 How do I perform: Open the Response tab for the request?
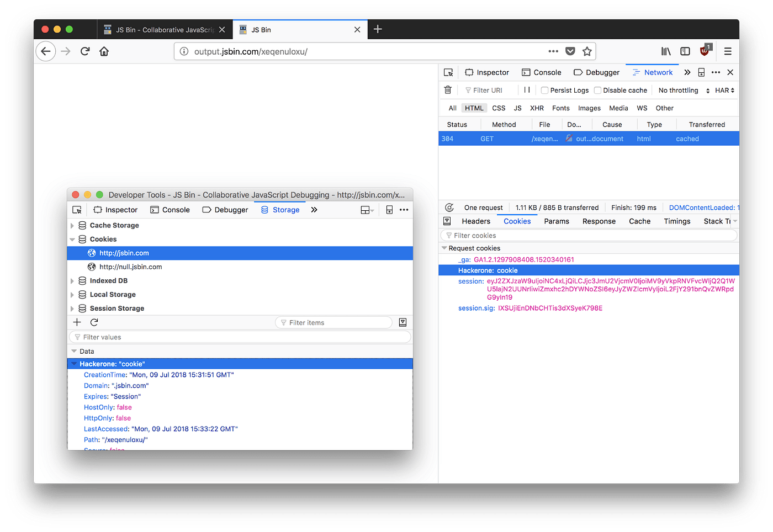click(x=599, y=221)
